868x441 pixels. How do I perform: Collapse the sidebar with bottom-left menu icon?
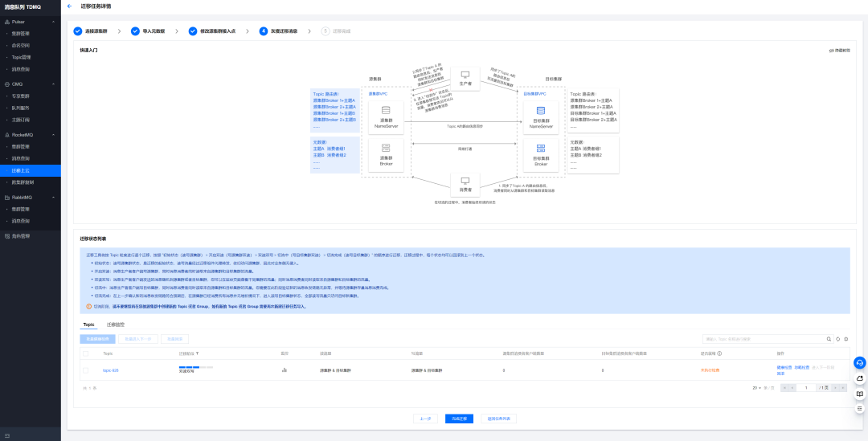(x=7, y=436)
